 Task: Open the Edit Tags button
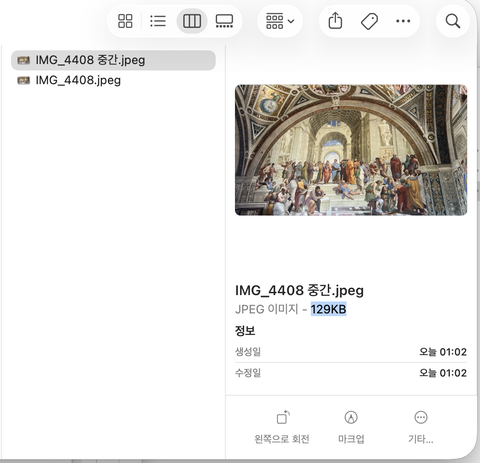(x=369, y=21)
